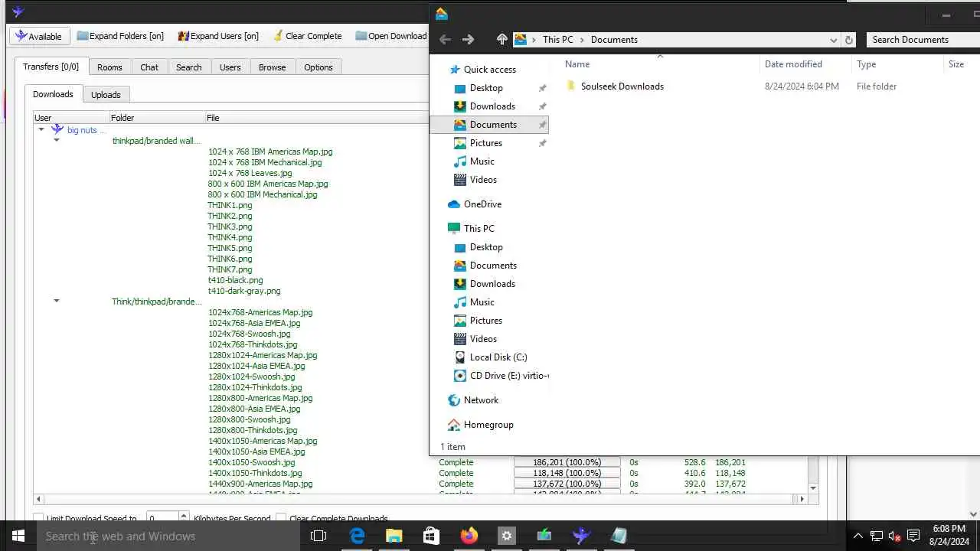Image resolution: width=980 pixels, height=551 pixels.
Task: Refresh the Documents folder view
Action: 848,40
